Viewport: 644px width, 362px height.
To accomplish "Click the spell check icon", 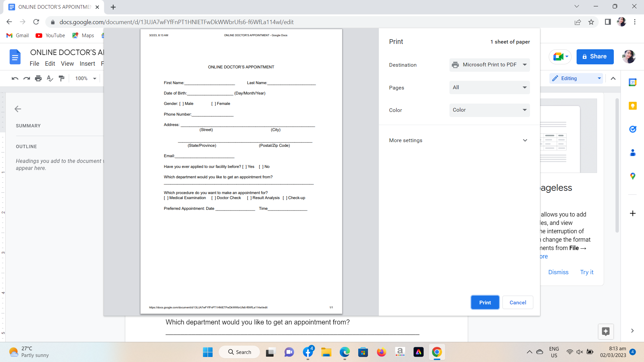I will pos(50,78).
